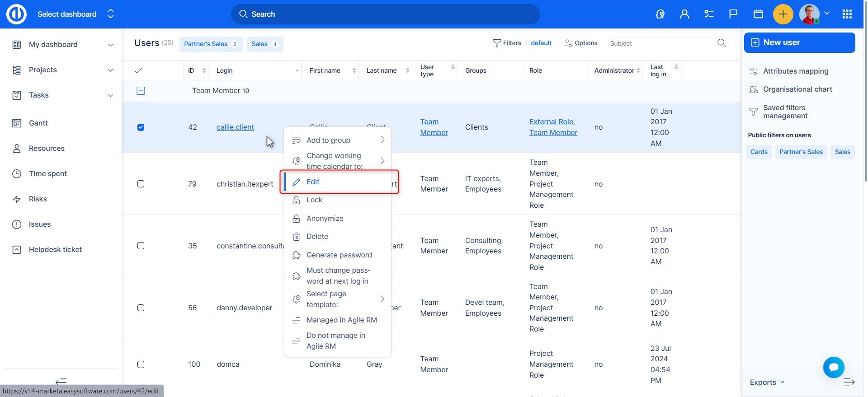Uncheck the callie.client row checkbox
This screenshot has width=868, height=397.
coord(141,127)
